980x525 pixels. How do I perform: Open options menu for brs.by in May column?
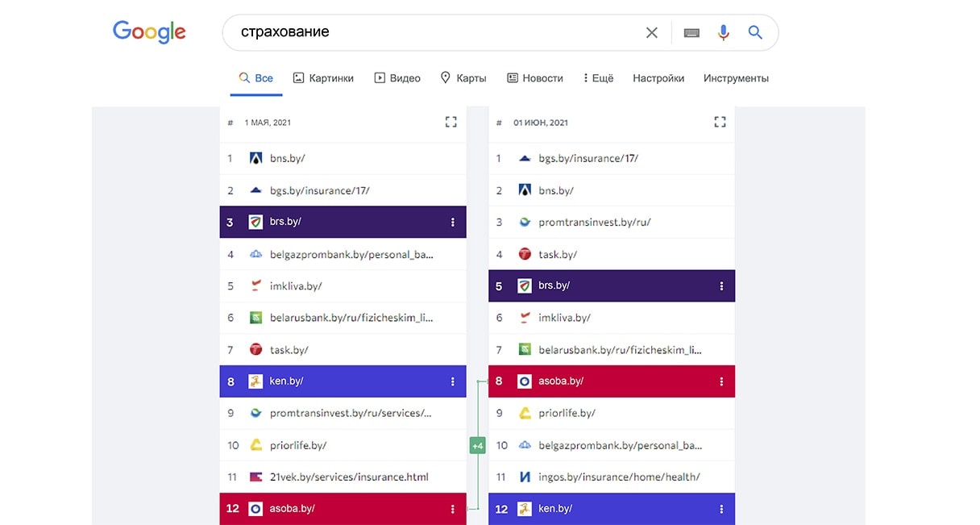pyautogui.click(x=453, y=222)
